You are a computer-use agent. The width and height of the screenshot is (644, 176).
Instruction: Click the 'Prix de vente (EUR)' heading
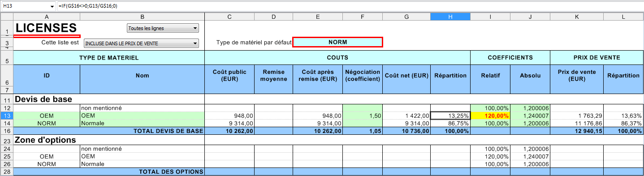point(577,76)
